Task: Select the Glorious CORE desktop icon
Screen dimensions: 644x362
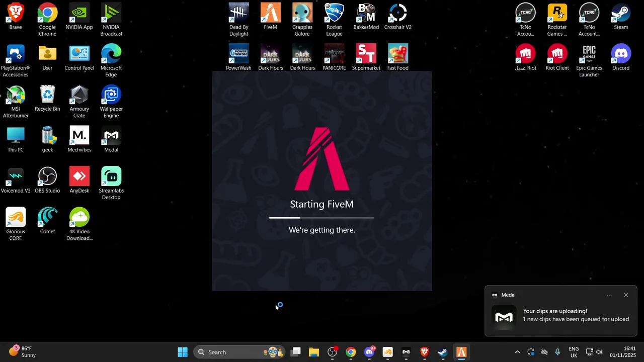Action: [15, 224]
